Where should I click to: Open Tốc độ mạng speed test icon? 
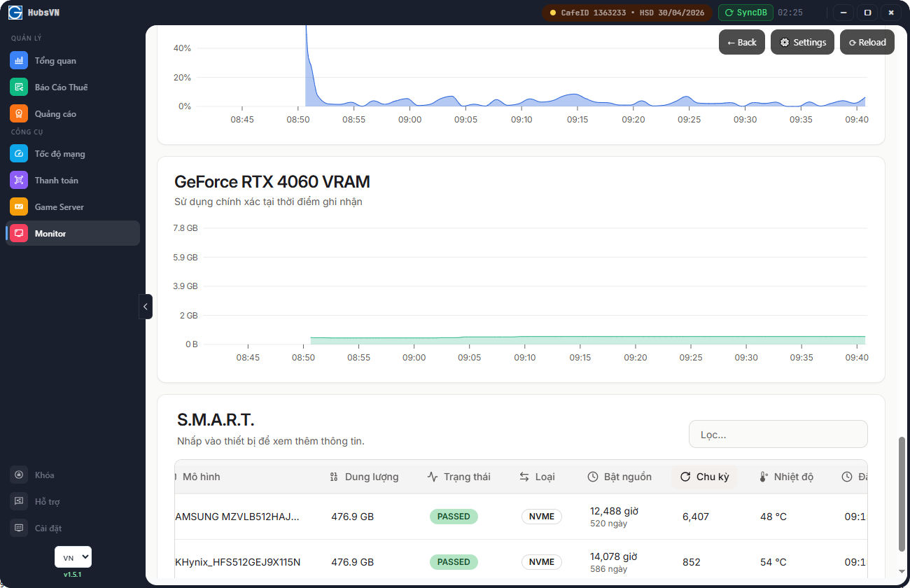[19, 154]
